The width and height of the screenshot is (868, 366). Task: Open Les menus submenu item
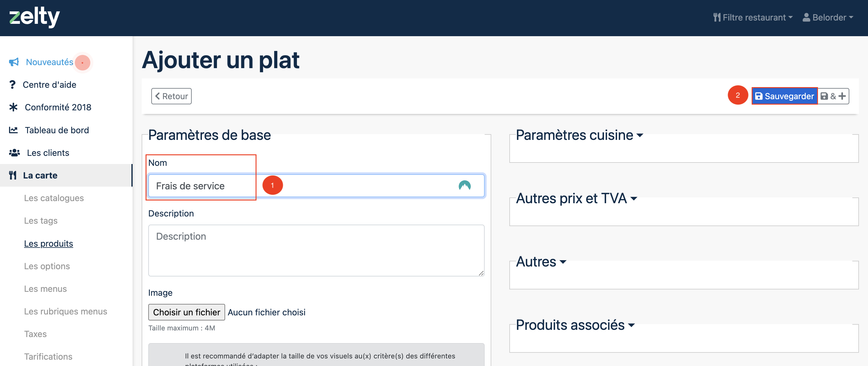tap(46, 289)
